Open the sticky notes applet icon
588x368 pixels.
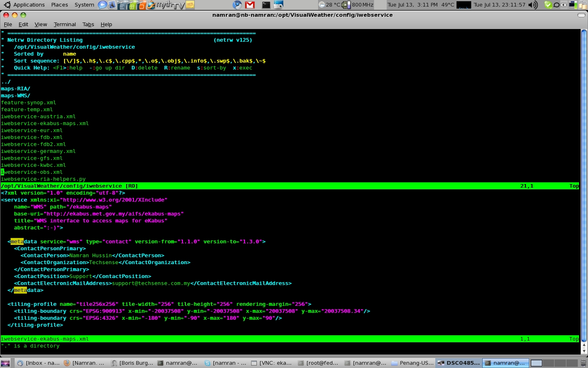point(190,5)
